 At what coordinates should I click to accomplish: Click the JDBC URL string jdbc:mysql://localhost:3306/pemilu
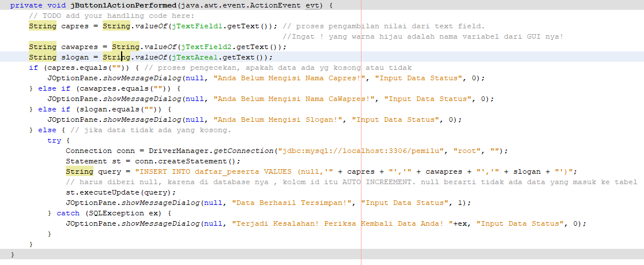pos(363,151)
